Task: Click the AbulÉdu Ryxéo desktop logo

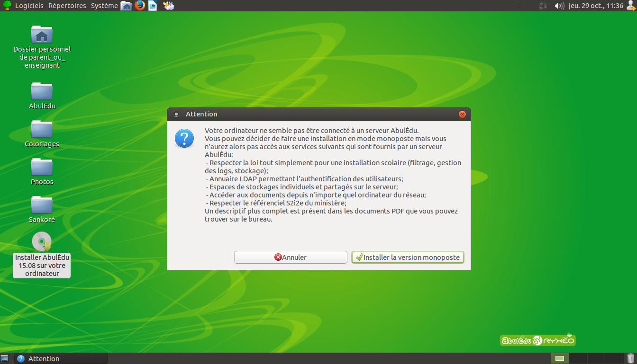Action: [x=538, y=339]
